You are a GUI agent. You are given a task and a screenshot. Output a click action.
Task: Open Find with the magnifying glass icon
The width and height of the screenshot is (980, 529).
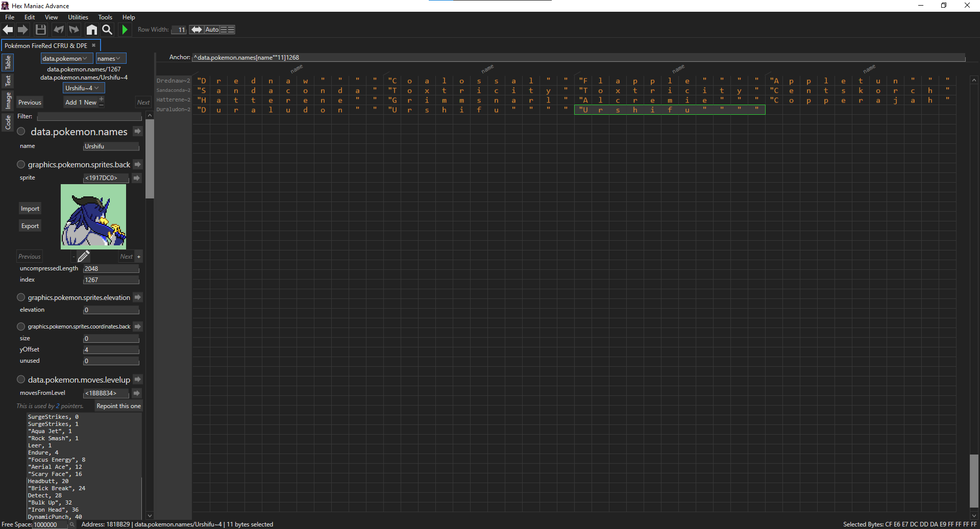(x=107, y=30)
